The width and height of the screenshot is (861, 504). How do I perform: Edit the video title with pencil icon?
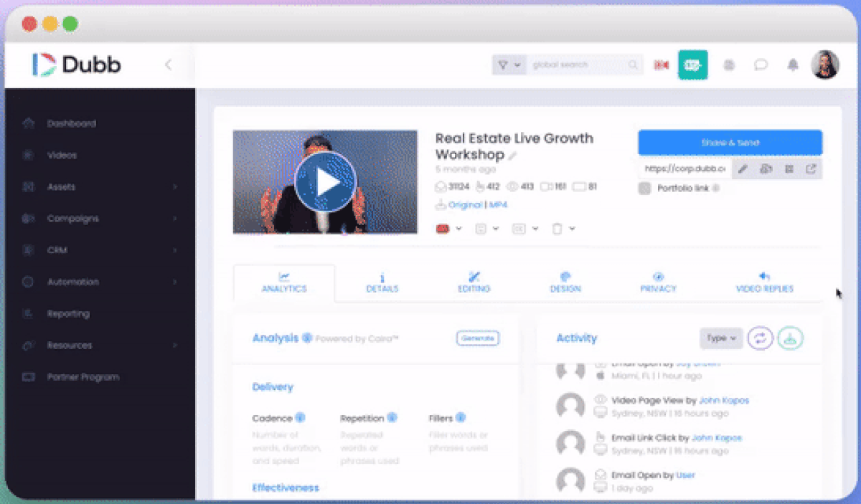click(x=513, y=156)
